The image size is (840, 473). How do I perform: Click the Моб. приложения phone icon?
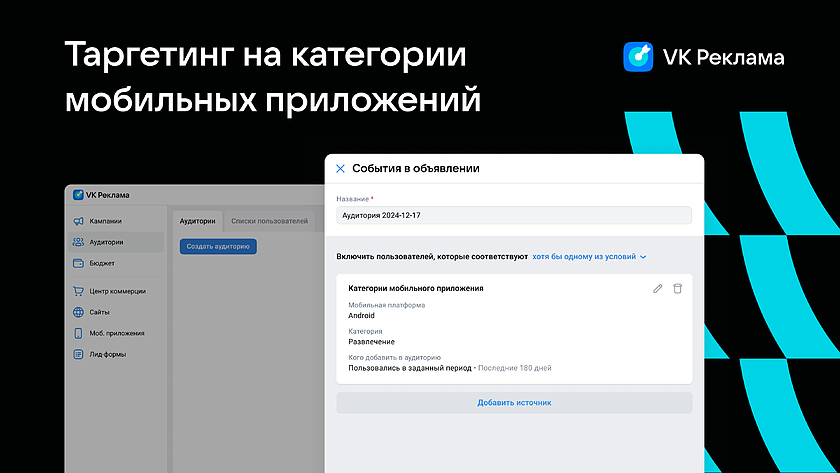coord(78,333)
